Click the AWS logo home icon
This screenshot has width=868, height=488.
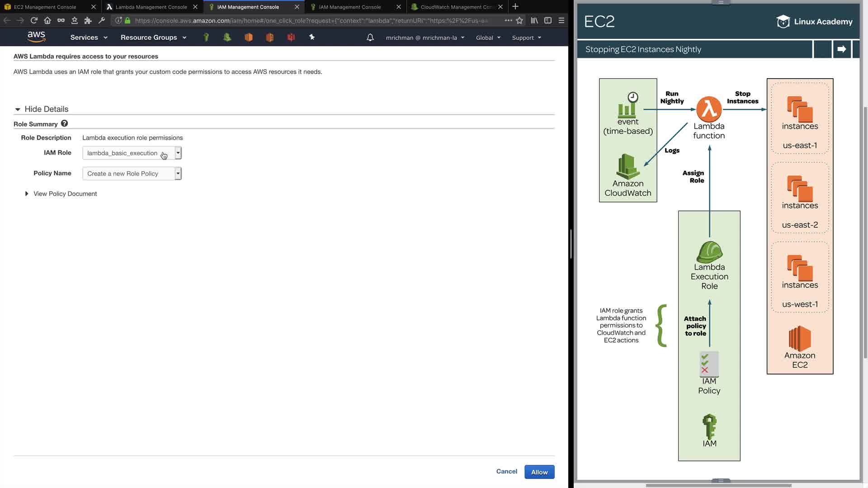point(36,37)
